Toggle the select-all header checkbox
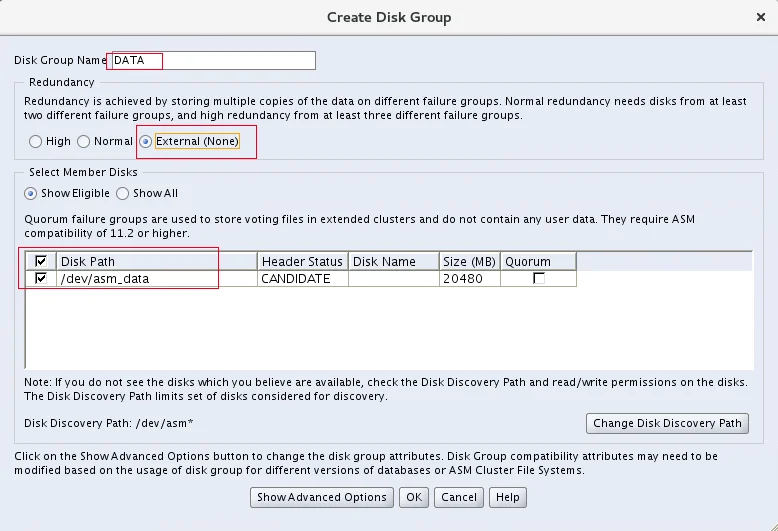This screenshot has height=531, width=778. pos(41,261)
